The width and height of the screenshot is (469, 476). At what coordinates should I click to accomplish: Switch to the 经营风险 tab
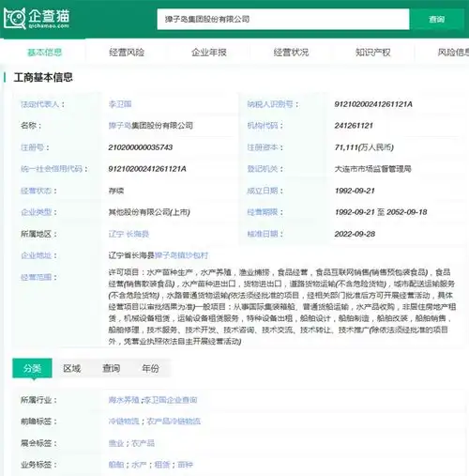pos(127,53)
